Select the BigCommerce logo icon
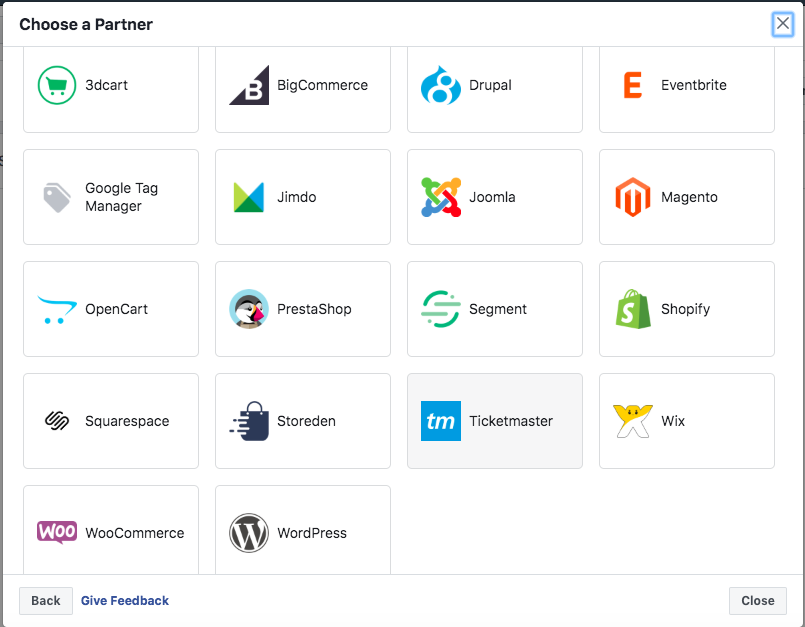Viewport: 805px width, 627px height. [249, 85]
